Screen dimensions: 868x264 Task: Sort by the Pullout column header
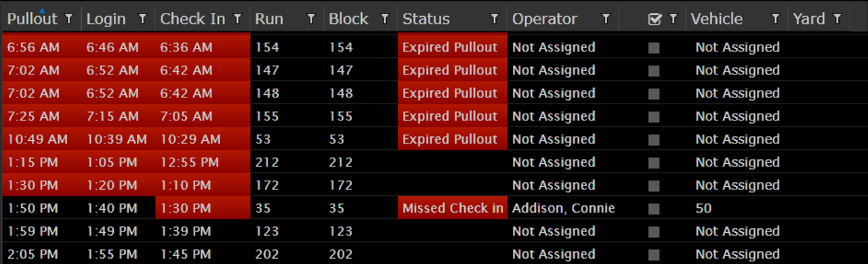coord(33,19)
